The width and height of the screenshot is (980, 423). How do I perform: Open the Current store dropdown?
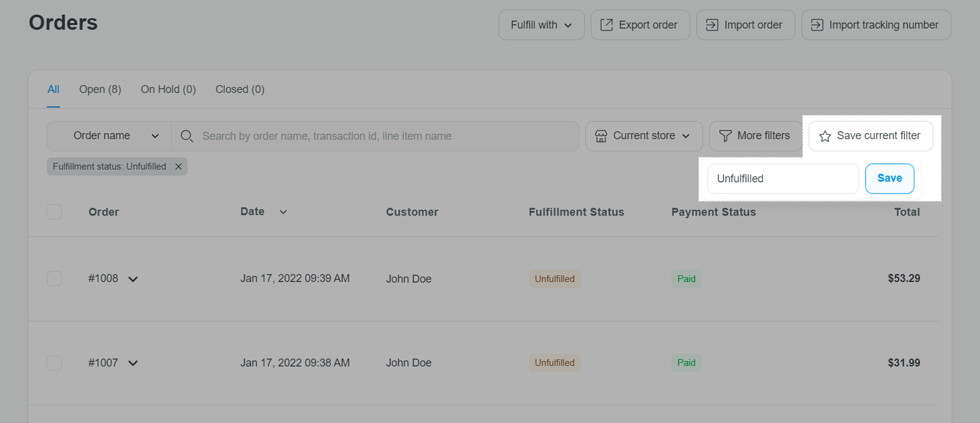[644, 135]
